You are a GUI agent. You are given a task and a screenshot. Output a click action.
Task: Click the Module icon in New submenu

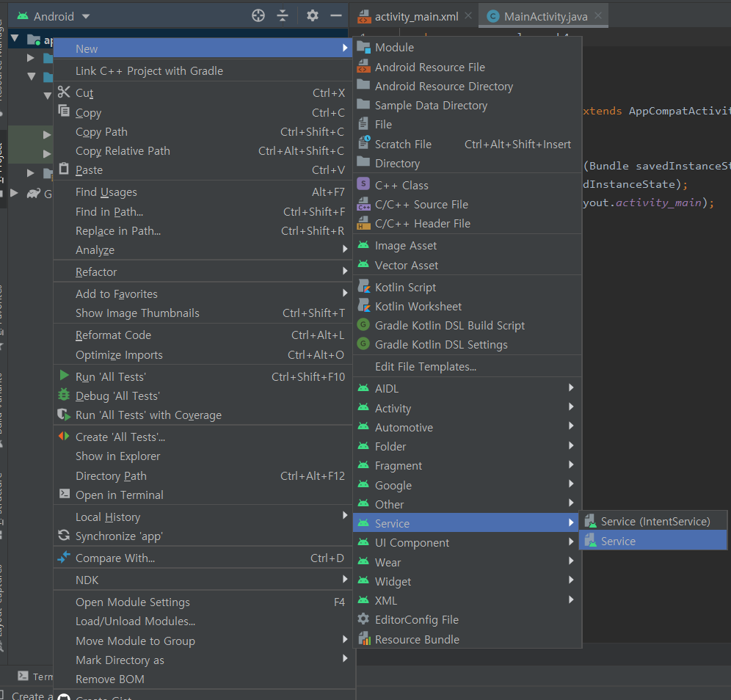click(363, 47)
